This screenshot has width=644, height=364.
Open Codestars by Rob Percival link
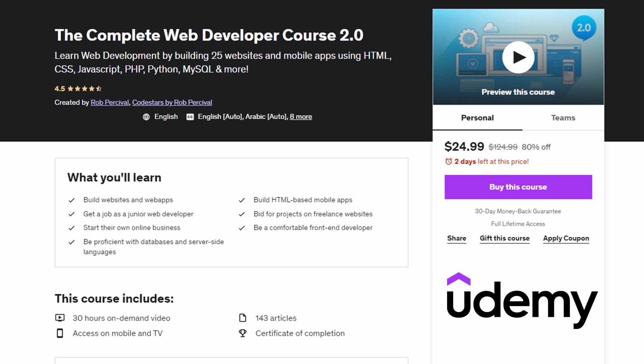point(172,102)
